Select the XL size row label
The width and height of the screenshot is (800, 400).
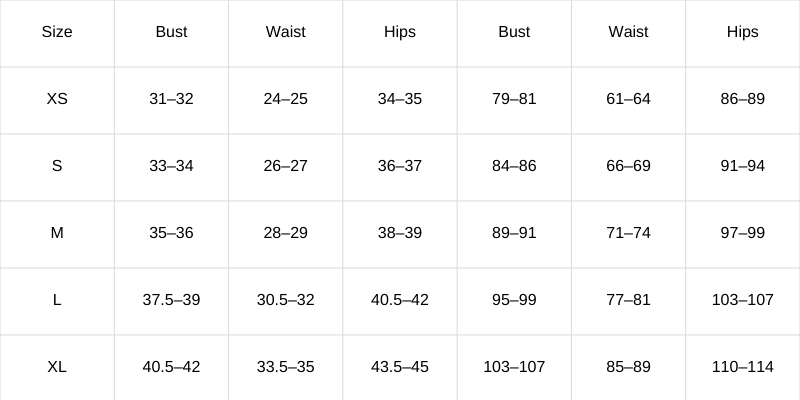coord(57,367)
